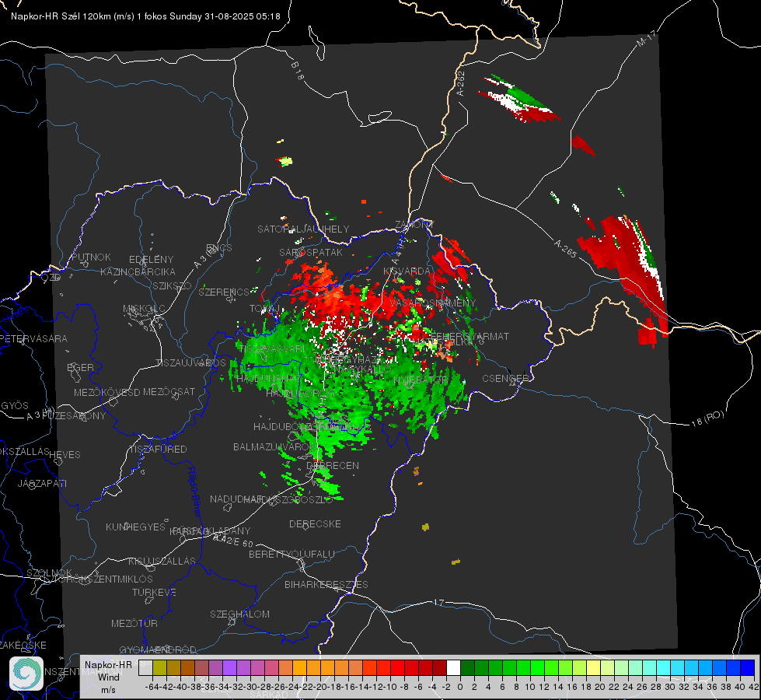
Task: Click the SATORALJAUJHELY label
Action: tap(303, 229)
